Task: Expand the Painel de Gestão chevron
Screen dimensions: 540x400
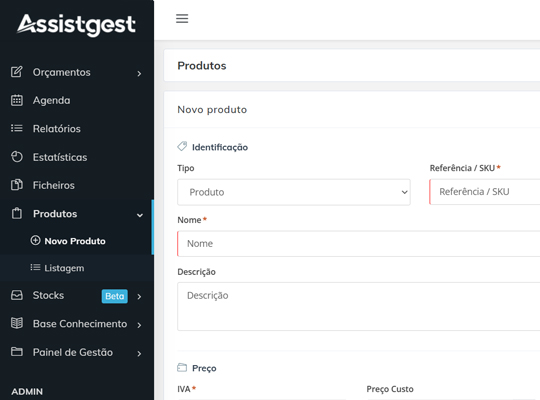Action: [x=139, y=353]
